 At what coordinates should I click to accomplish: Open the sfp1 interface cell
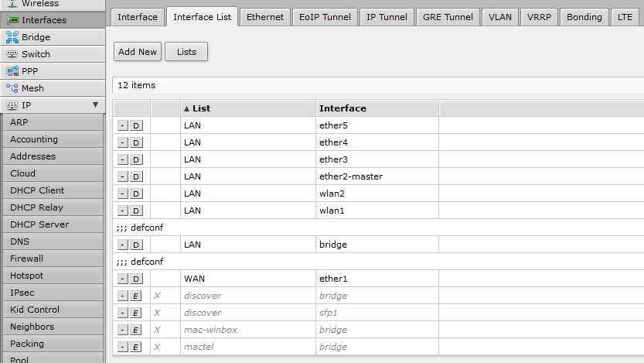pos(377,313)
